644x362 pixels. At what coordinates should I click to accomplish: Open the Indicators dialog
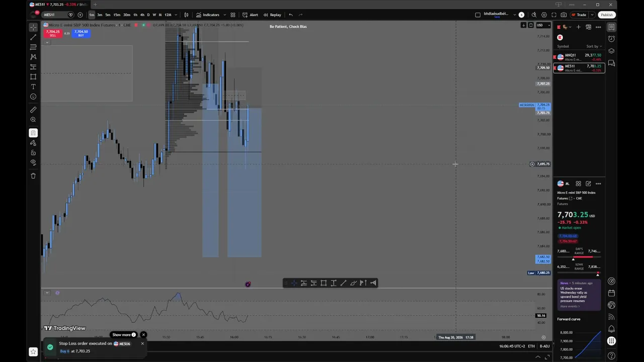click(208, 15)
